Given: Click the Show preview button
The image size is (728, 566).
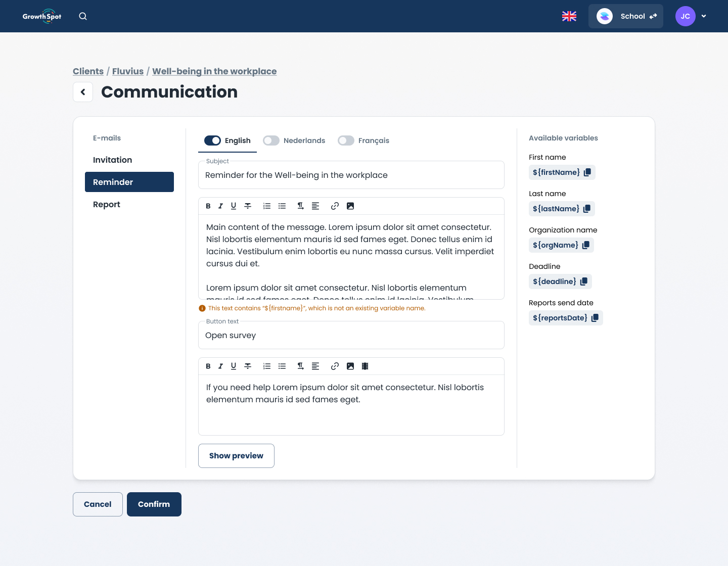Looking at the screenshot, I should (x=236, y=456).
